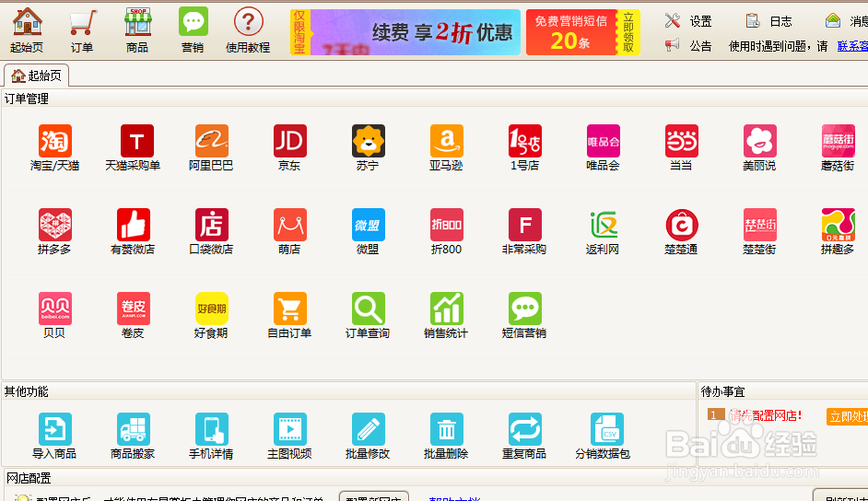Open 订单查询 magnifier icon

coord(369,316)
